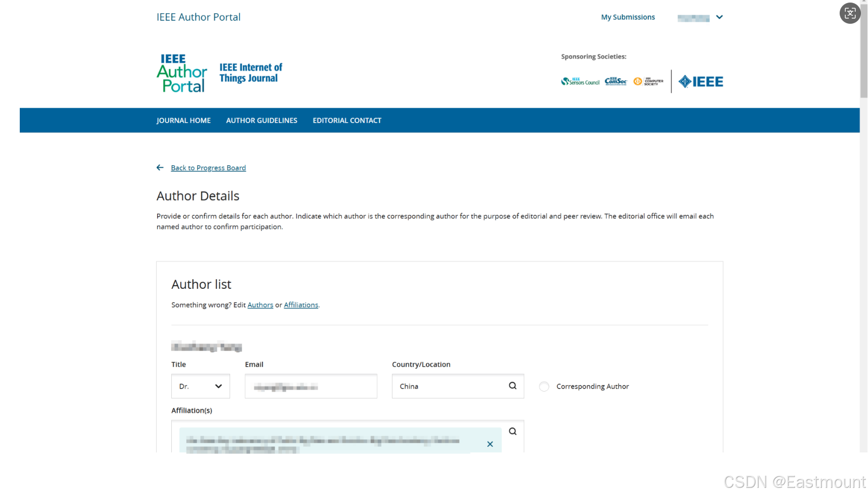Click the Authors edit link

coord(260,305)
